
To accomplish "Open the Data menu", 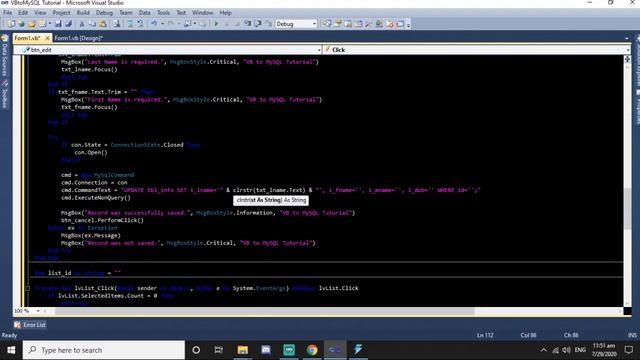I will click(144, 13).
